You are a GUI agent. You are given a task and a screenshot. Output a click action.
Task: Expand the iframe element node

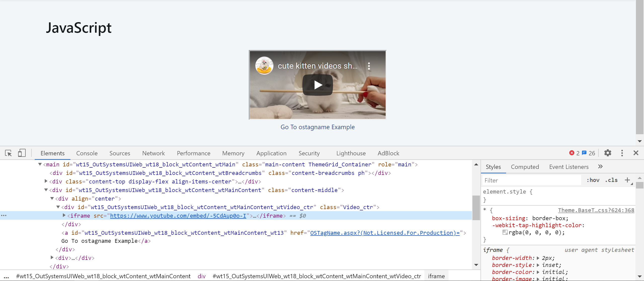pos(64,215)
